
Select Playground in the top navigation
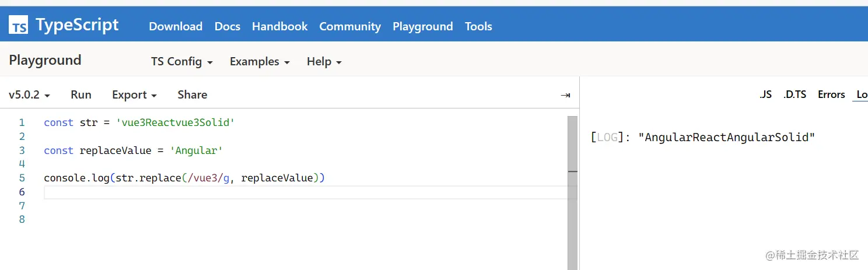(x=422, y=26)
